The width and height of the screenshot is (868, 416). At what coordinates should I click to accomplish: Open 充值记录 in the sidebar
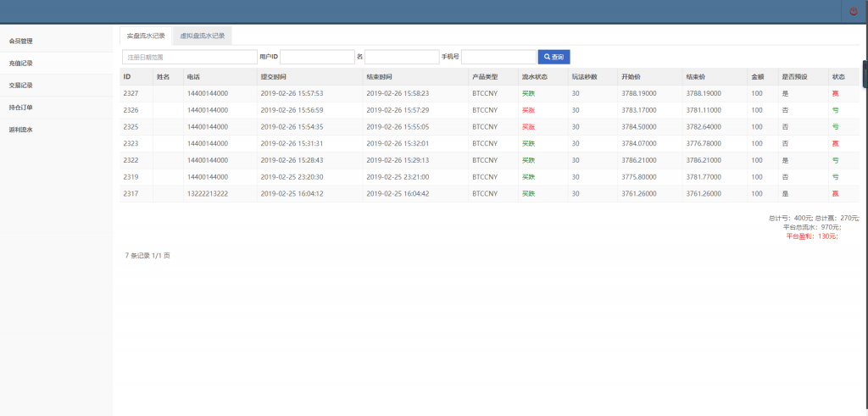[21, 64]
